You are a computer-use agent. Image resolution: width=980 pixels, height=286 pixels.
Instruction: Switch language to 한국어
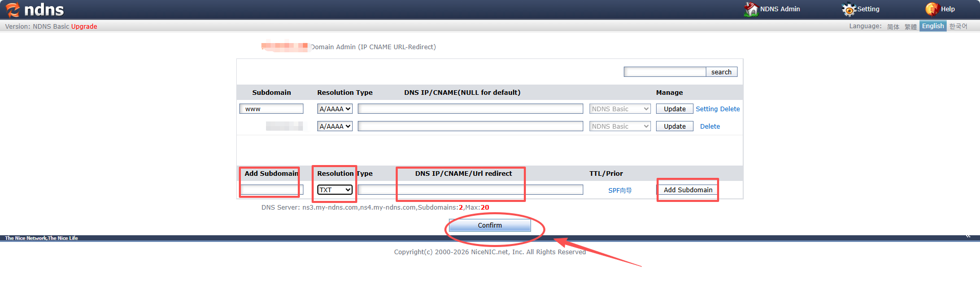958,26
